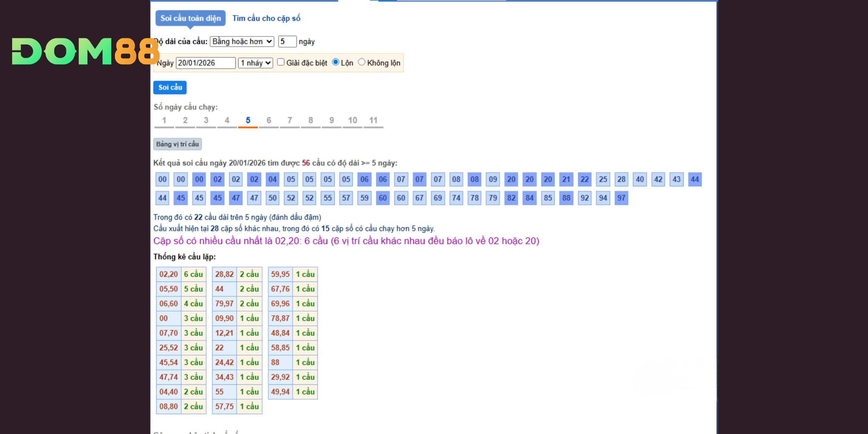Image resolution: width=868 pixels, height=434 pixels.
Task: Click the date field 20/01/2026
Action: pyautogui.click(x=206, y=63)
